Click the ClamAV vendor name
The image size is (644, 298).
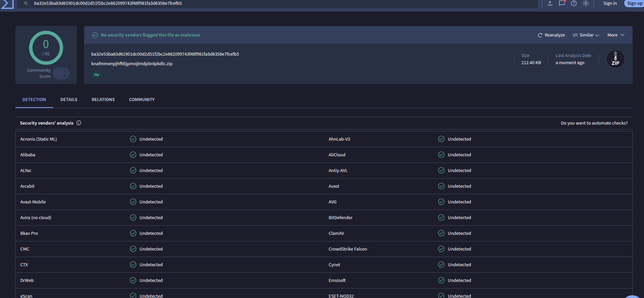coord(336,233)
